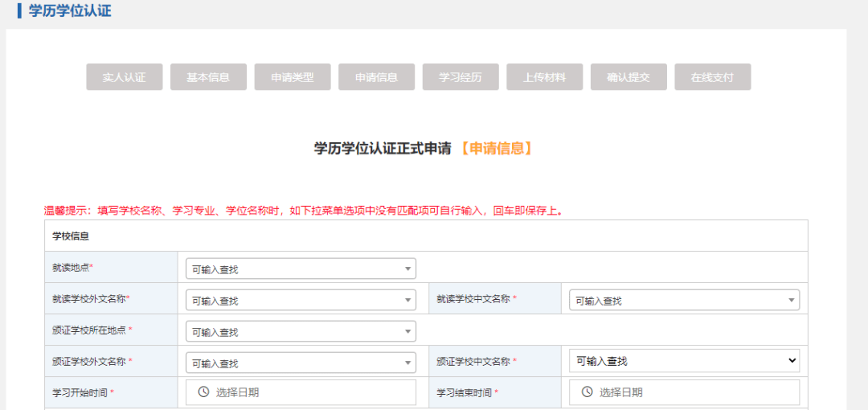Viewport: 868px width, 410px height.
Task: Open the 就读学校外文名称 dropdown
Action: click(300, 300)
